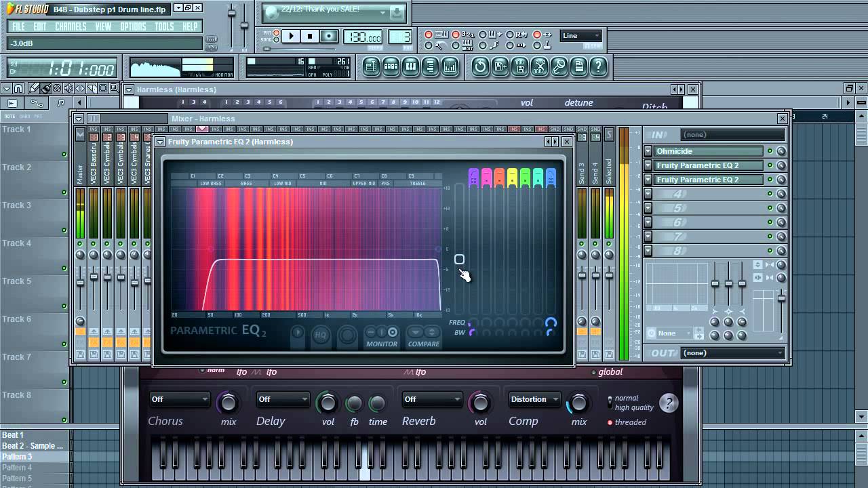Open the Reverb type dropdown set to Off
868x488 pixels.
coord(432,399)
